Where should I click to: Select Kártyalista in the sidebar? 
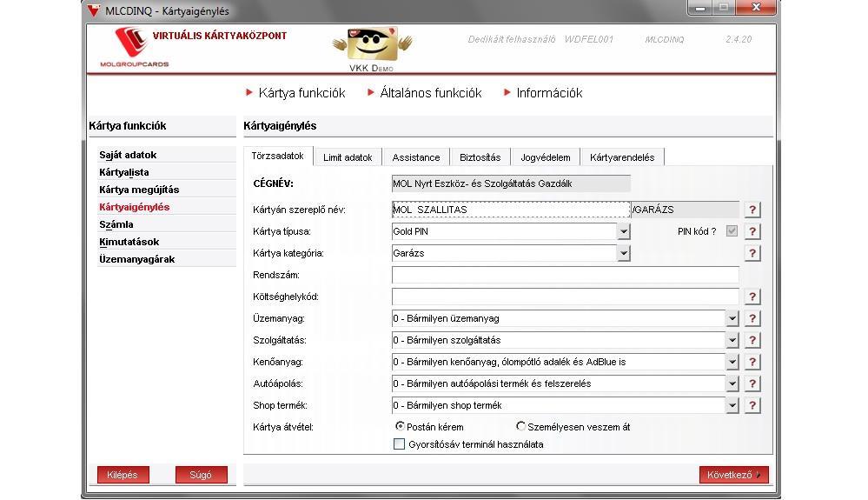167,172
